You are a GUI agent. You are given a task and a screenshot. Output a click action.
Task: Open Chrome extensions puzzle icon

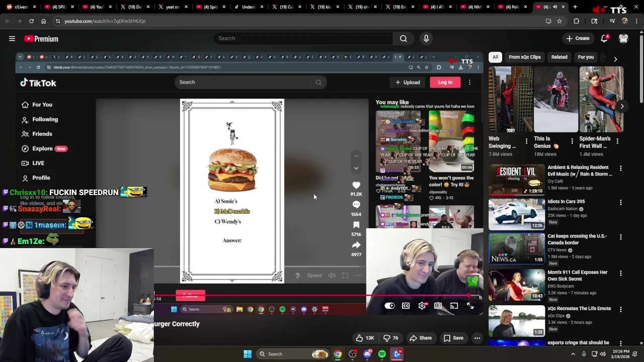tap(576, 21)
